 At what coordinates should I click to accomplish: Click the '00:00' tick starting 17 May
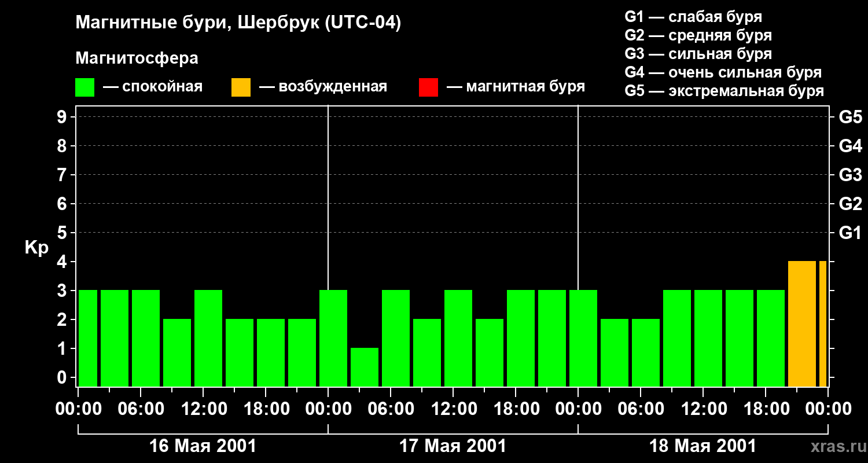328,410
